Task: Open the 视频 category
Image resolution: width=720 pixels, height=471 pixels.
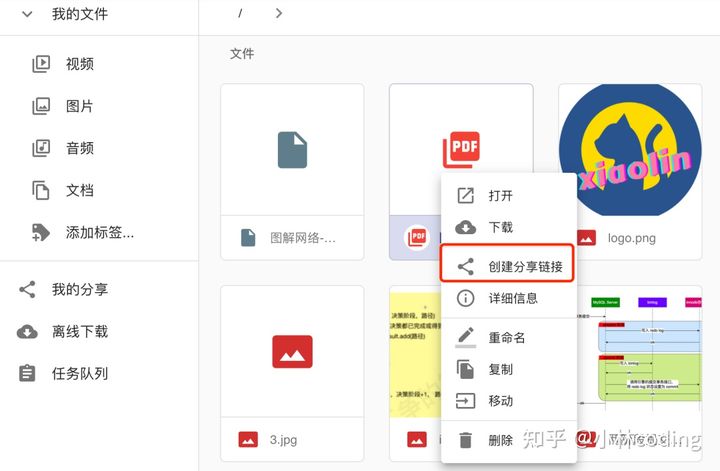Action: pyautogui.click(x=79, y=64)
